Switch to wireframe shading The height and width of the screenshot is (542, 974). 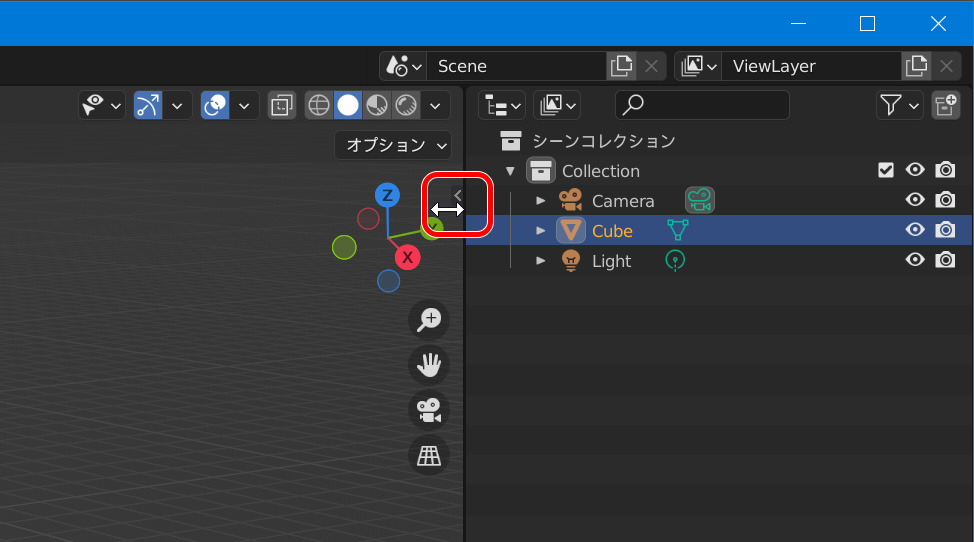[319, 106]
